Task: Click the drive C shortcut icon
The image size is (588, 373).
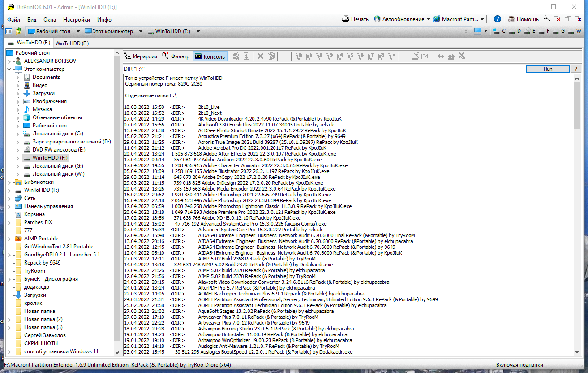Action: [x=500, y=31]
